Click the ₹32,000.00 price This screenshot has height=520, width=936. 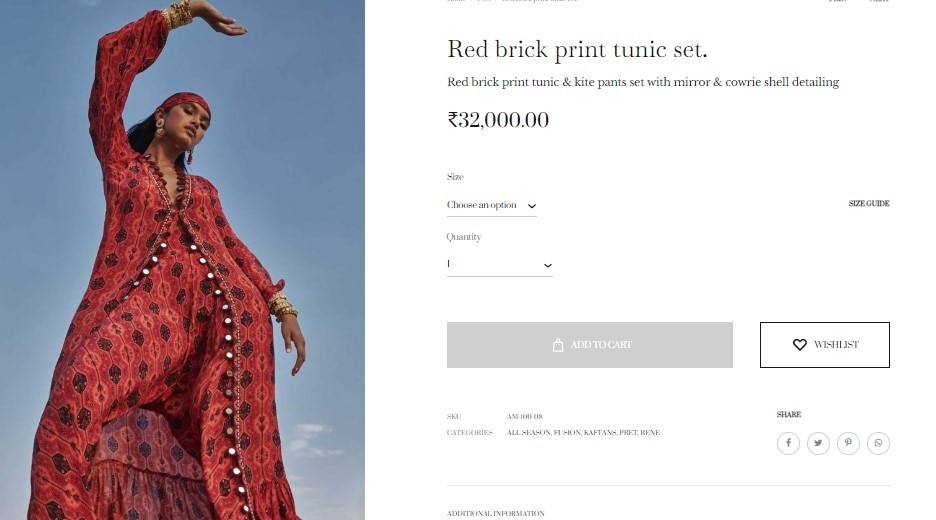pos(498,120)
